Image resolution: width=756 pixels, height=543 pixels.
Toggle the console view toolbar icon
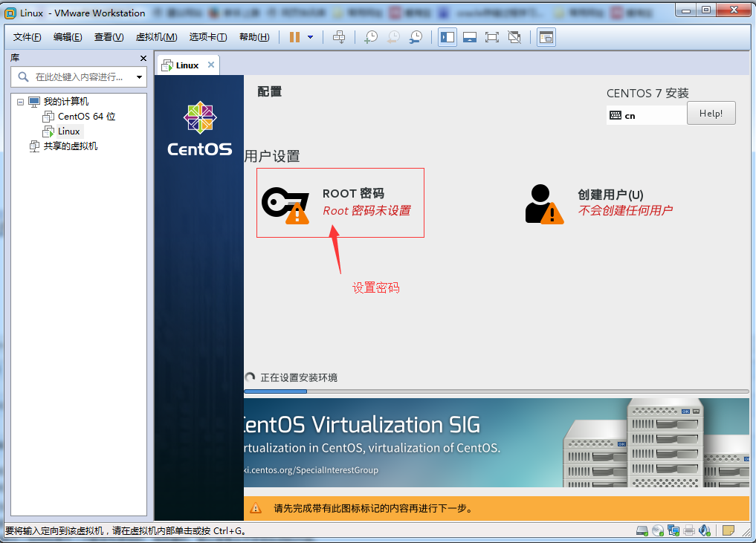click(x=546, y=37)
